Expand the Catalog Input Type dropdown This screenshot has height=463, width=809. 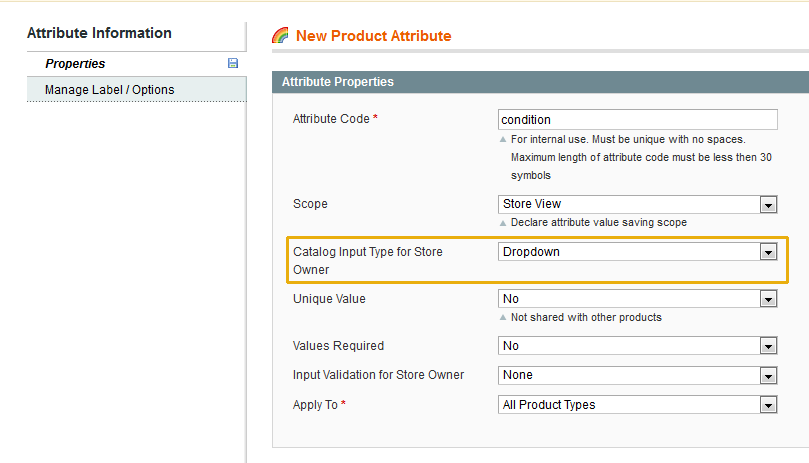pyautogui.click(x=637, y=252)
